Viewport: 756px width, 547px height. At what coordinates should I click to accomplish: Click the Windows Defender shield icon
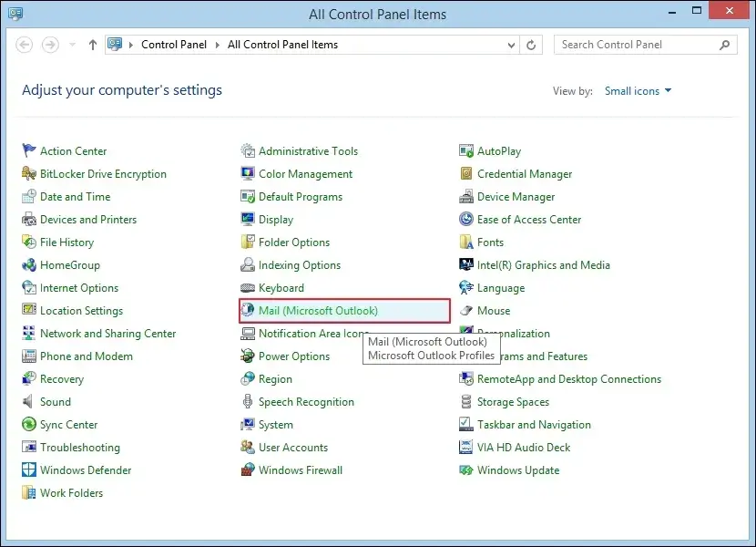point(29,470)
